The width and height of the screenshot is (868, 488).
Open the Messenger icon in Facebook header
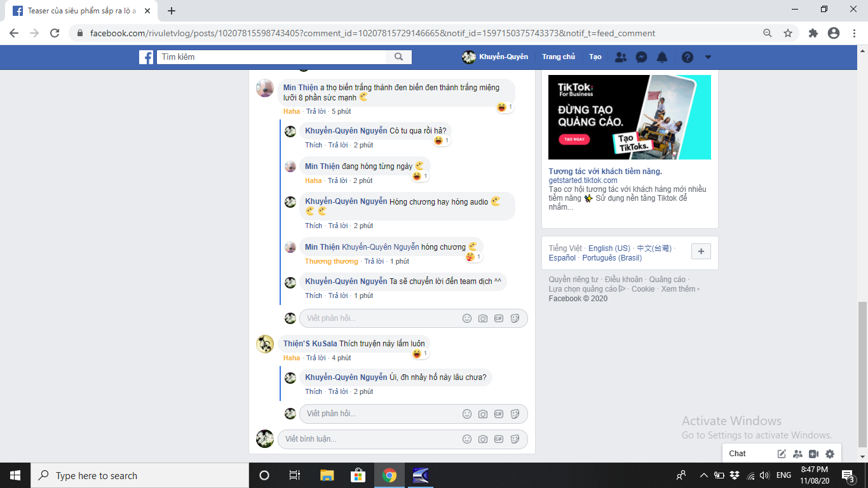(x=642, y=57)
